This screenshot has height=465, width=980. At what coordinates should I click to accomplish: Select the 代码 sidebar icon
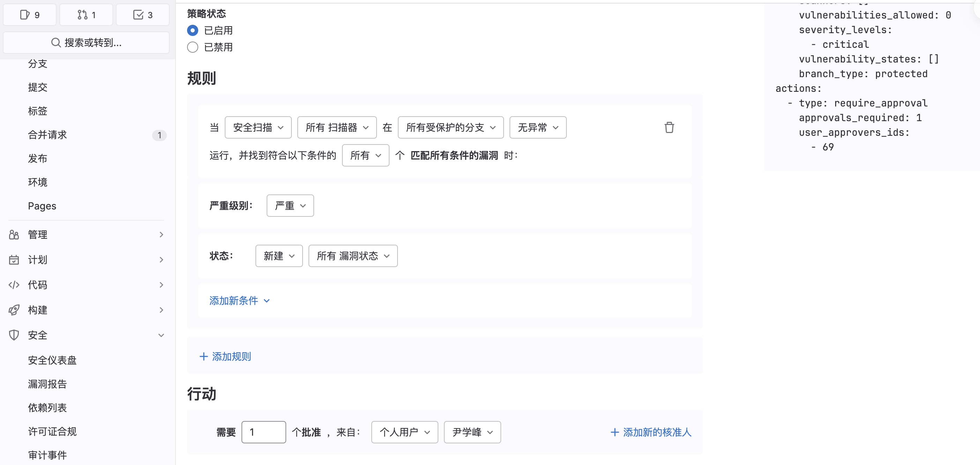(14, 285)
